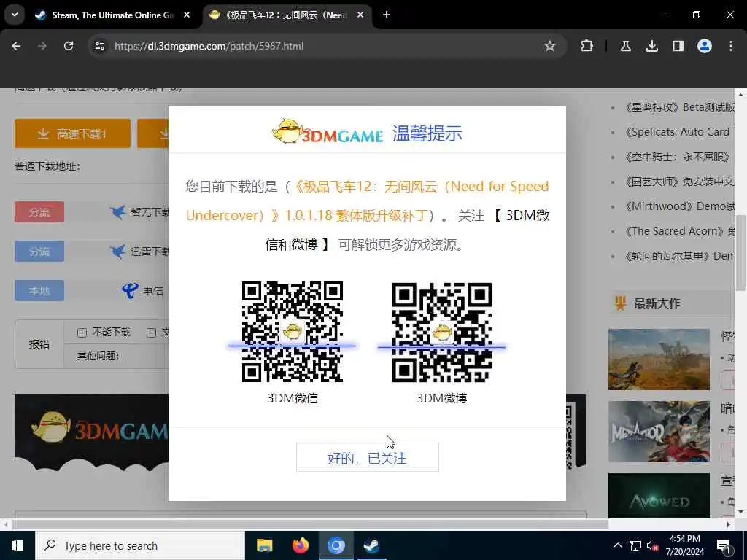Image resolution: width=747 pixels, height=560 pixels.
Task: Click the page vertical scrollbar thumb
Action: (x=741, y=252)
